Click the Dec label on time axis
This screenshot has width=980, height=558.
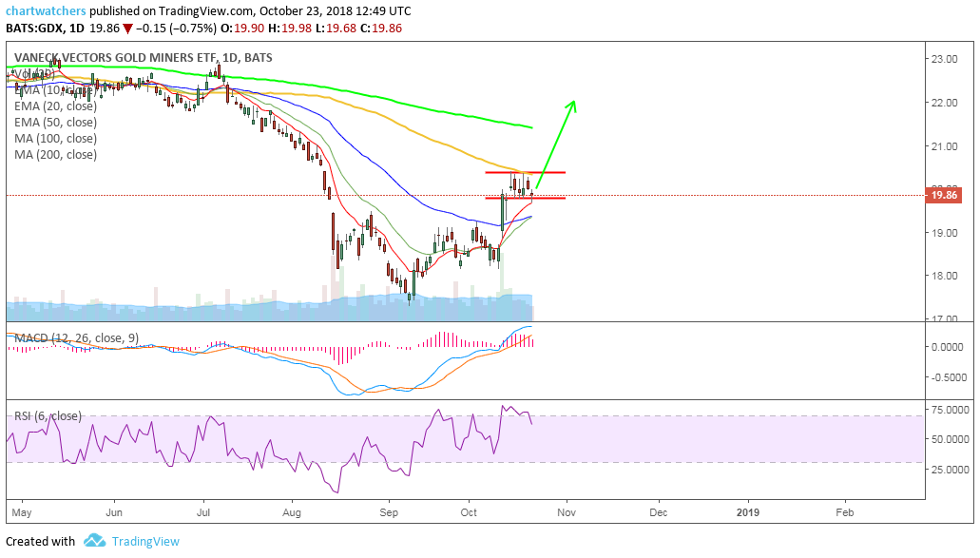[x=658, y=512]
